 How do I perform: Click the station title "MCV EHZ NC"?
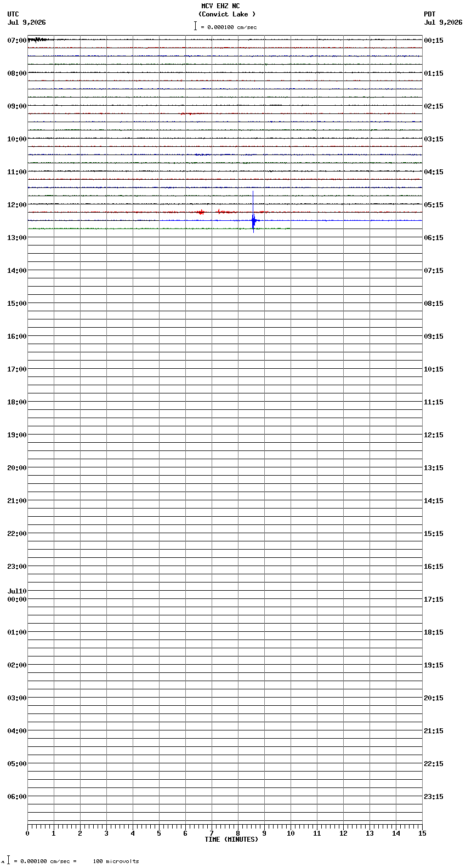point(220,6)
